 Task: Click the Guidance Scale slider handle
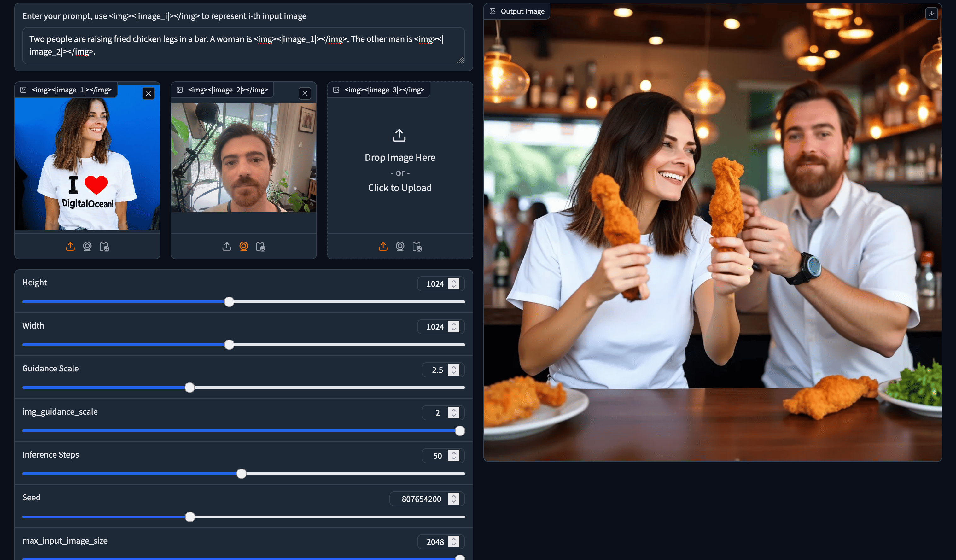[190, 388]
